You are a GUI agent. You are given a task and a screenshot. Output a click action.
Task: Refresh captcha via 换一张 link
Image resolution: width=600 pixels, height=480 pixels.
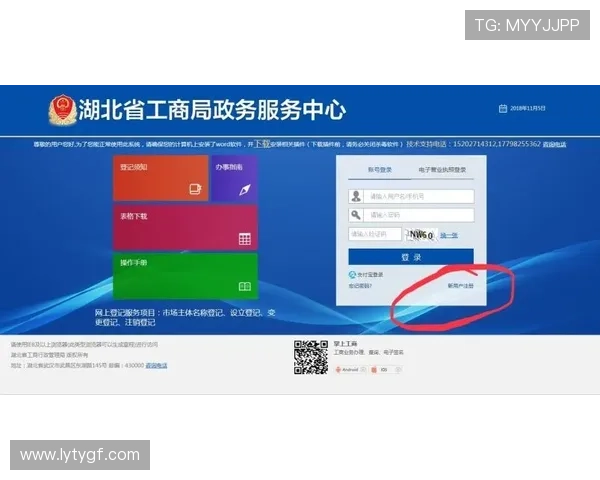click(x=448, y=235)
